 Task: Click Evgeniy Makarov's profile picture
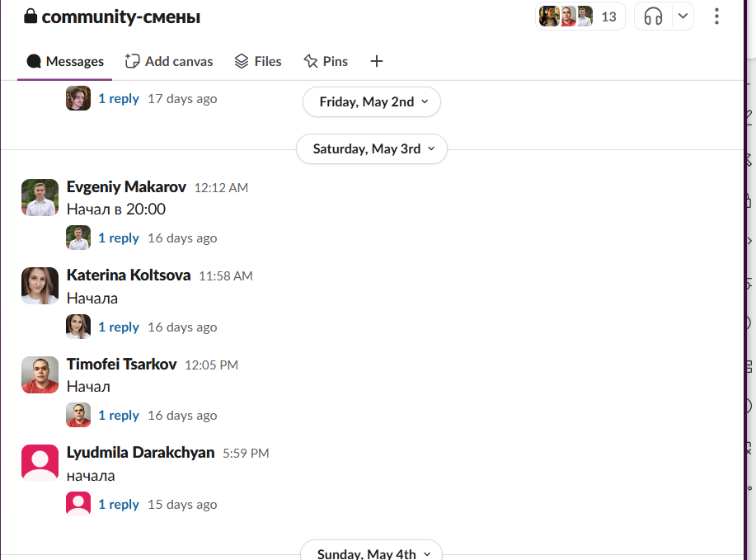[40, 198]
